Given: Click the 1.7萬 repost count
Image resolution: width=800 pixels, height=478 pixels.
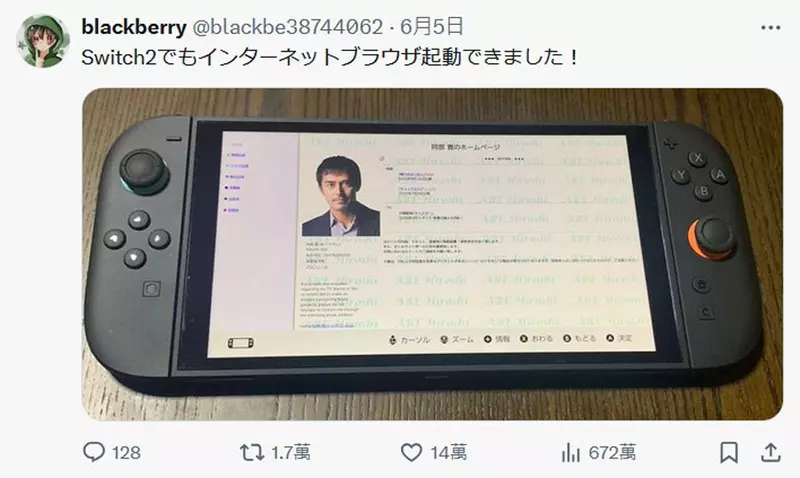Looking at the screenshot, I should tap(290, 452).
